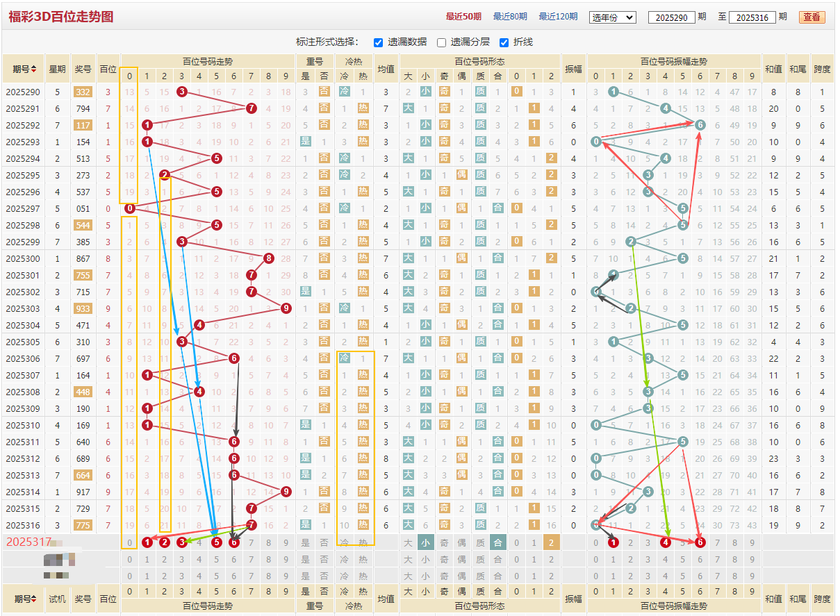Click highlighted award number 332
The height and width of the screenshot is (616, 840).
(x=83, y=92)
